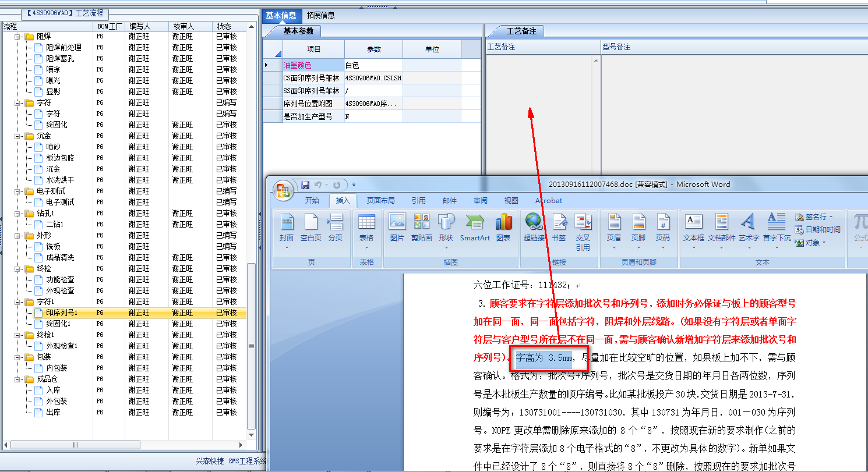Select the 板边包胶 process step
Image resolution: width=868 pixels, height=472 pixels.
(61, 158)
